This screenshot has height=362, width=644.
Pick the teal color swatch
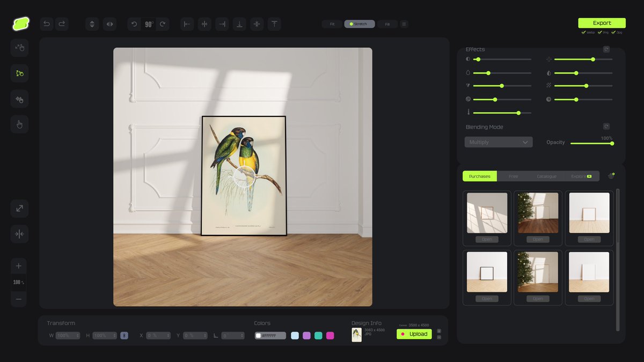[318, 335]
